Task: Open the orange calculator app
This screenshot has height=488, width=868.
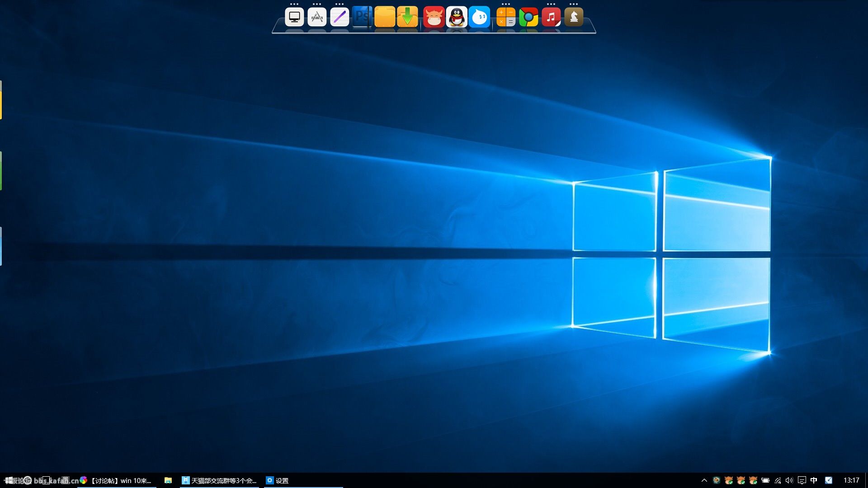Action: (506, 17)
